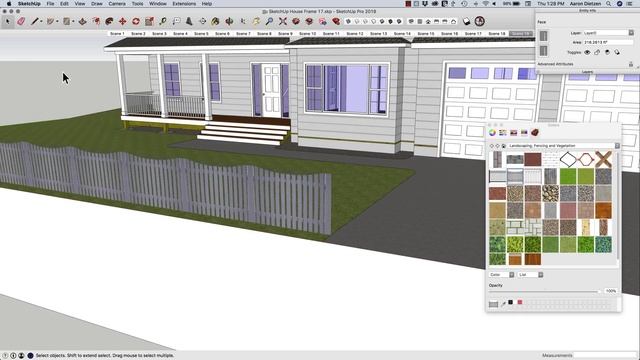
Task: Select the Offset tool
Action: pos(96,21)
